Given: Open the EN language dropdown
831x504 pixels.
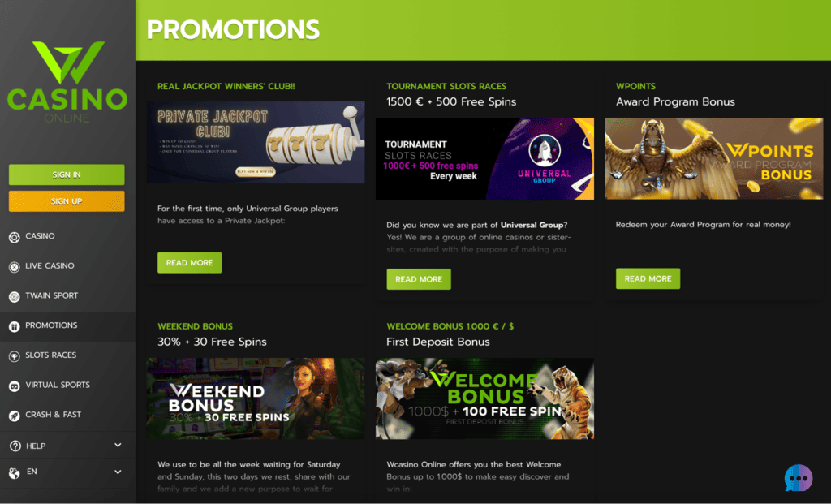Looking at the screenshot, I should coord(67,472).
